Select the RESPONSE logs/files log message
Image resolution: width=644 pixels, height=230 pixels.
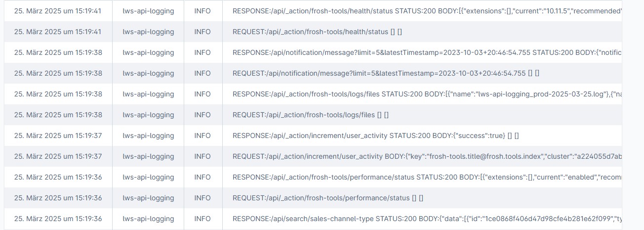coord(425,94)
